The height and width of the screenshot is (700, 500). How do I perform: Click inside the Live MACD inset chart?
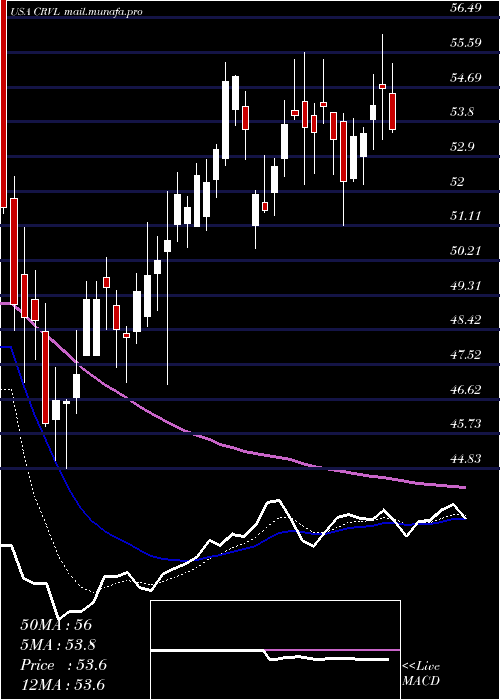275,650
